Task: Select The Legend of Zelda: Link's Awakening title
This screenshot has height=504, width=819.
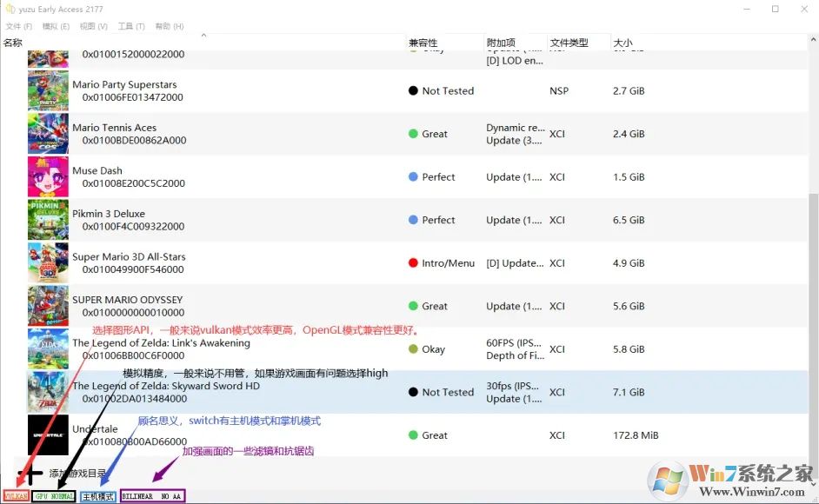Action: [161, 342]
